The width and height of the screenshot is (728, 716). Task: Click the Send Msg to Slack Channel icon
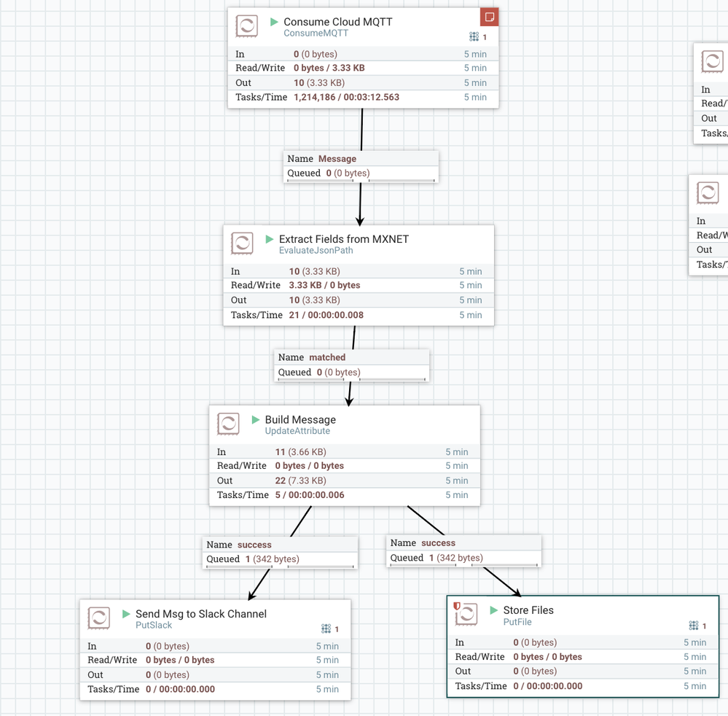click(x=98, y=618)
